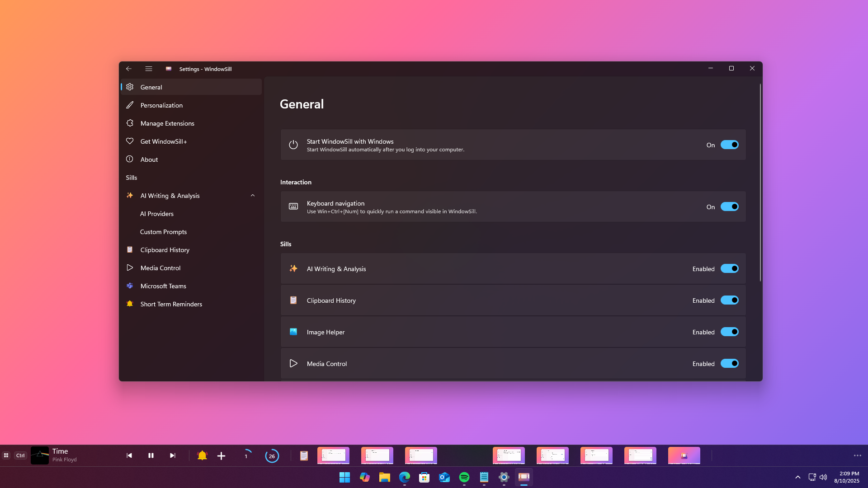Image resolution: width=868 pixels, height=488 pixels.
Task: Show hidden system tray icons
Action: click(797, 477)
